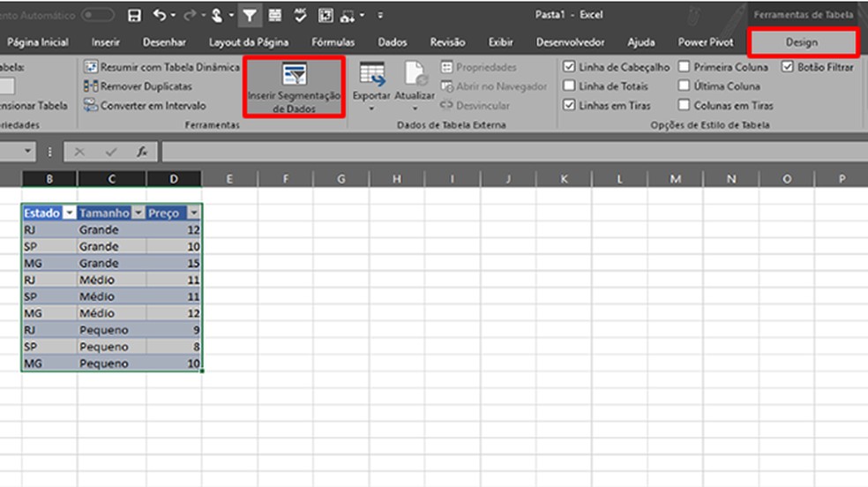Select column header H
This screenshot has width=868, height=487.
(397, 179)
